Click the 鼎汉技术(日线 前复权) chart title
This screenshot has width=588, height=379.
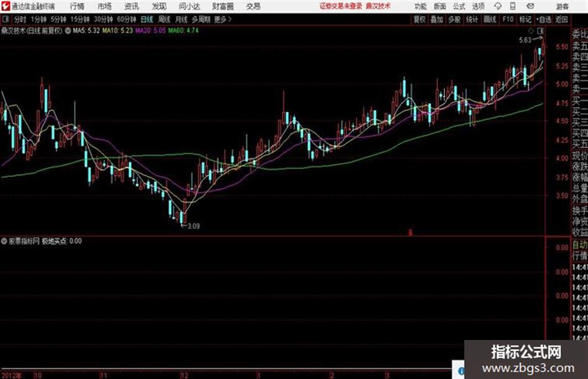pos(32,30)
